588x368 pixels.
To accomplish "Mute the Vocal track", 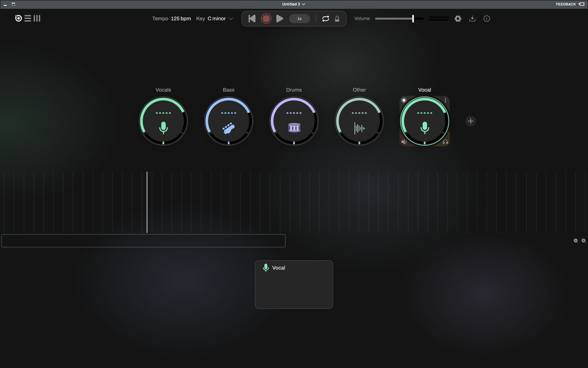I will (x=404, y=142).
